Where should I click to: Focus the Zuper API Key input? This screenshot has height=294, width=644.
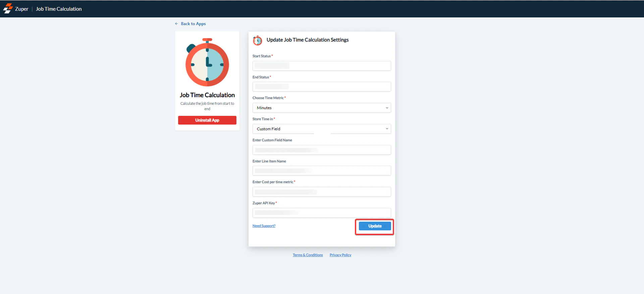pyautogui.click(x=322, y=213)
